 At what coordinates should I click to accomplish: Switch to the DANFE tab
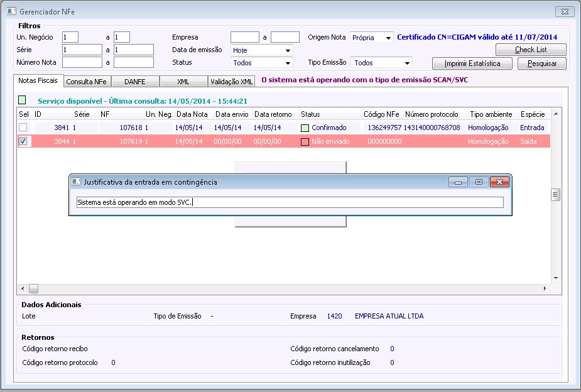point(135,81)
